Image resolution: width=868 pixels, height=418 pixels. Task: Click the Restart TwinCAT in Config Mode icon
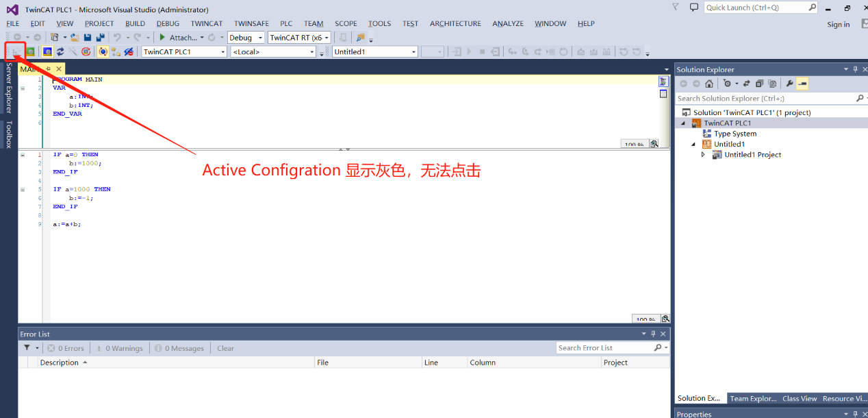(x=47, y=51)
